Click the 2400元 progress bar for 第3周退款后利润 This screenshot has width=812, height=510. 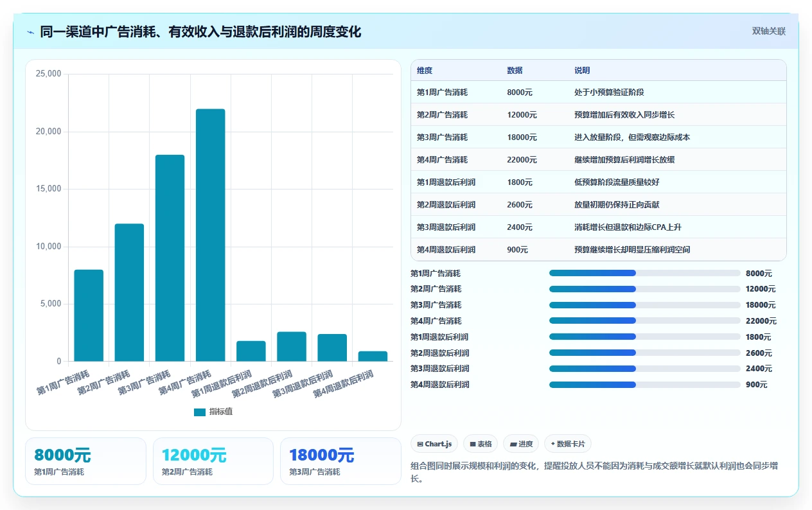tap(645, 369)
